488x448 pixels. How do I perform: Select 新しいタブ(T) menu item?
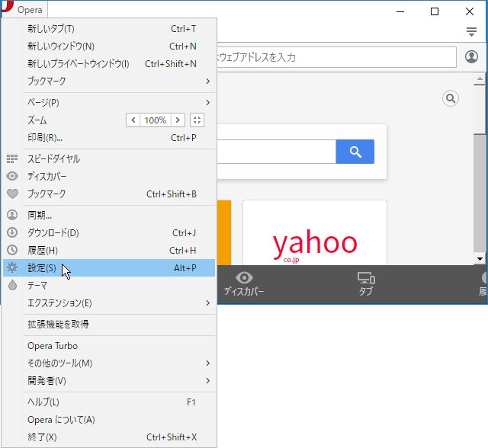click(109, 29)
